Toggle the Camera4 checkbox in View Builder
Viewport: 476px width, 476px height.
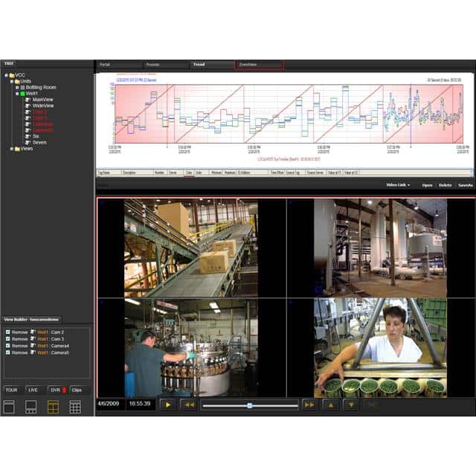coord(7,346)
